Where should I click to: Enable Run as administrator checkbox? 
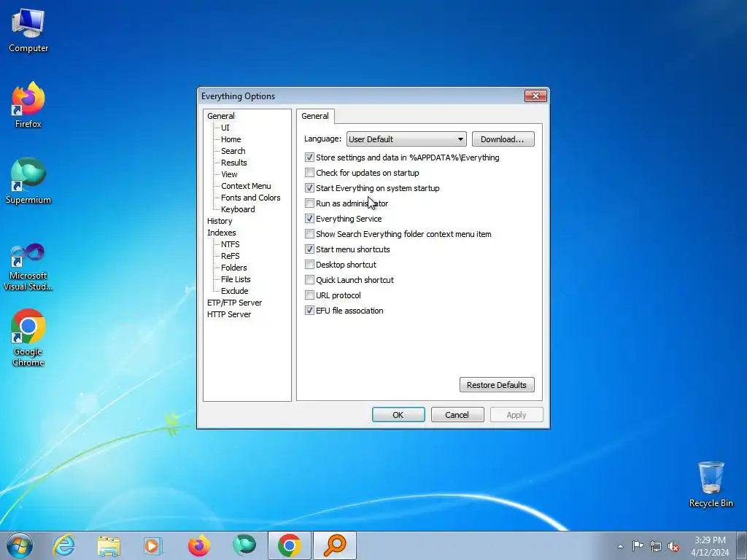click(309, 203)
